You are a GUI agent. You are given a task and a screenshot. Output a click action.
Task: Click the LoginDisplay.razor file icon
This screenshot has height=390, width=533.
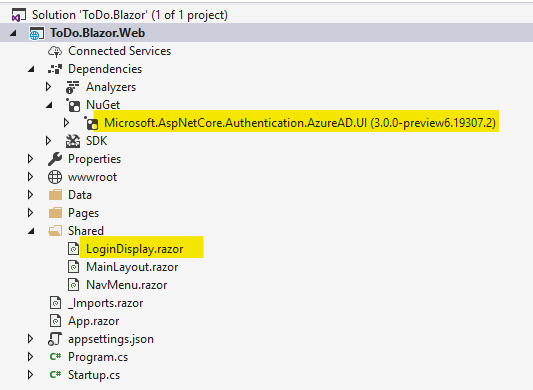tap(73, 249)
